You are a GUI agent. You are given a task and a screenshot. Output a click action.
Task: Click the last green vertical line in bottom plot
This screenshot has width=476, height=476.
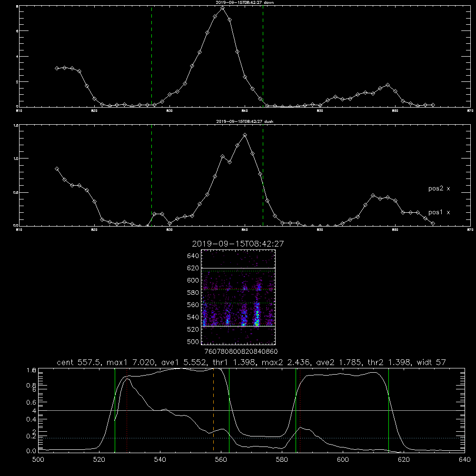click(x=388, y=410)
